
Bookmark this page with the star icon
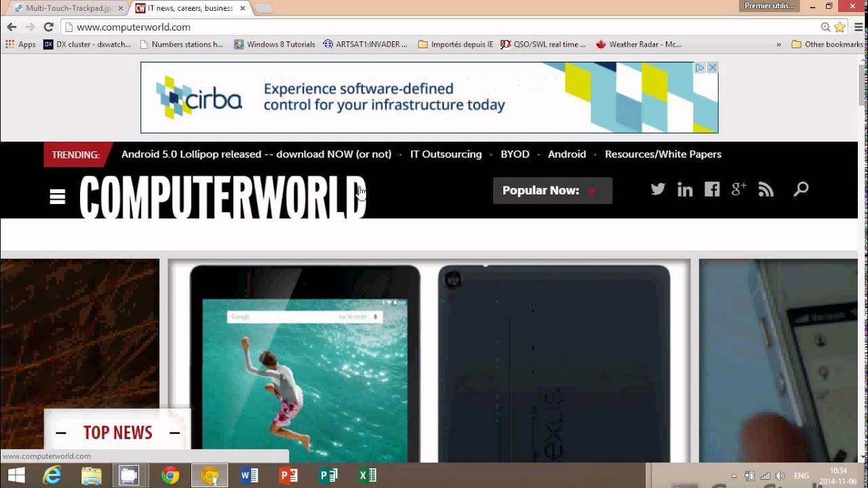(x=840, y=27)
